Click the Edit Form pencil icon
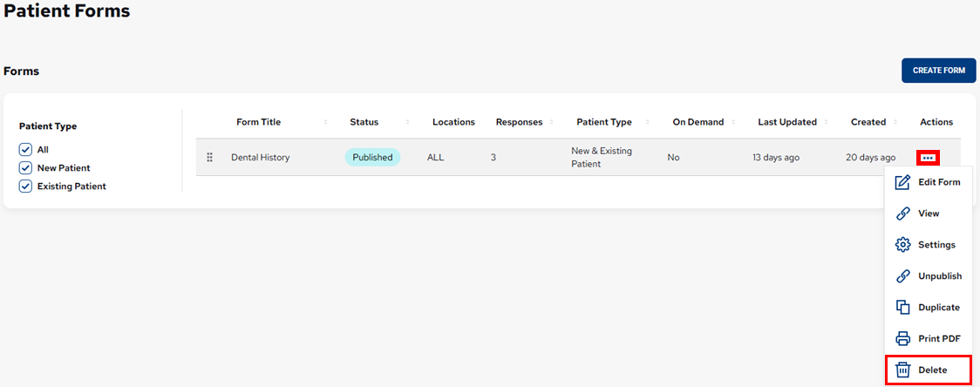Screen dimensions: 980x387 pos(903,182)
